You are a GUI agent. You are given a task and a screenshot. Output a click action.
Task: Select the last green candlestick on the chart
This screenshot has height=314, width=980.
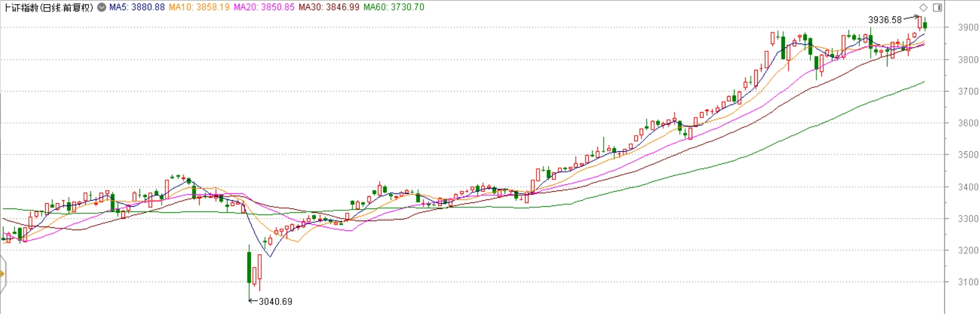(x=925, y=25)
